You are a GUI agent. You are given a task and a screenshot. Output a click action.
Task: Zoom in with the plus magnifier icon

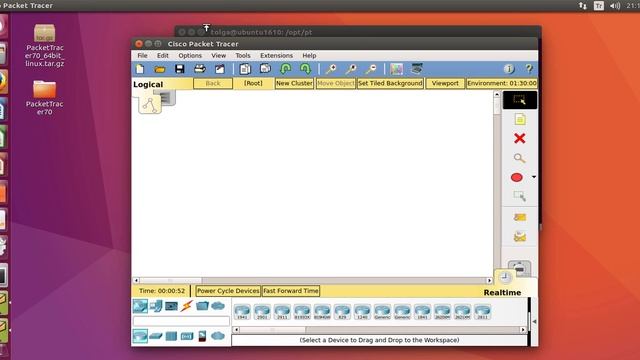331,69
